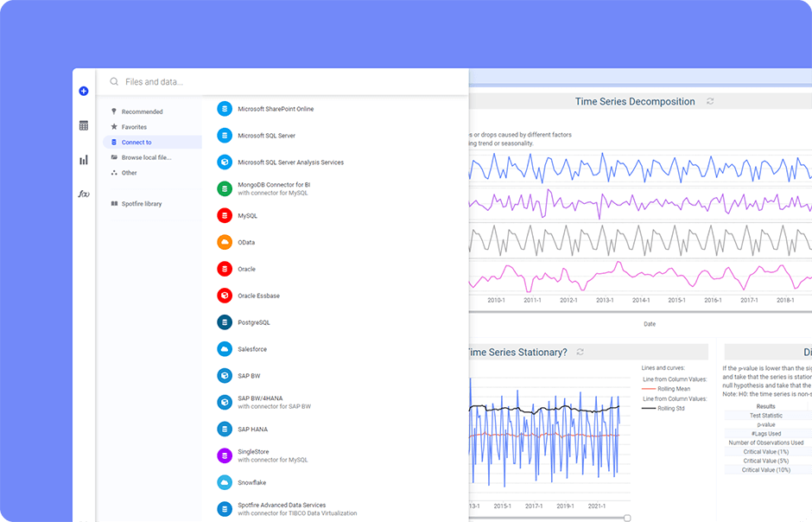The height and width of the screenshot is (522, 812).
Task: Click the blue plus add-data icon
Action: coord(84,91)
